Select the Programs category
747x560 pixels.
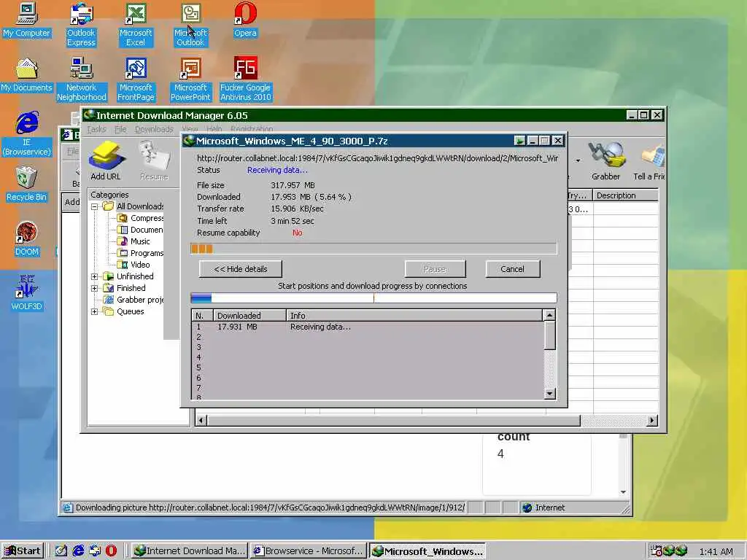[x=140, y=253]
